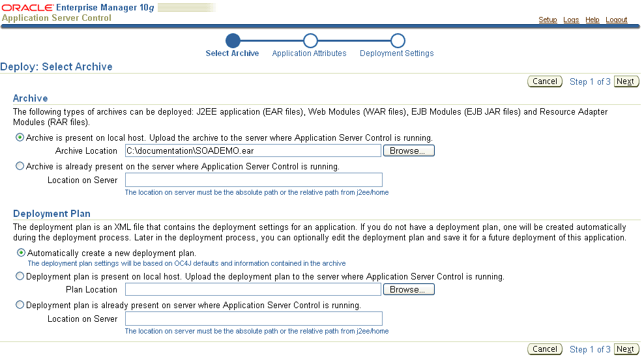Choose 'Automatically create a new deployment plan'
The height and width of the screenshot is (357, 644).
(x=21, y=253)
